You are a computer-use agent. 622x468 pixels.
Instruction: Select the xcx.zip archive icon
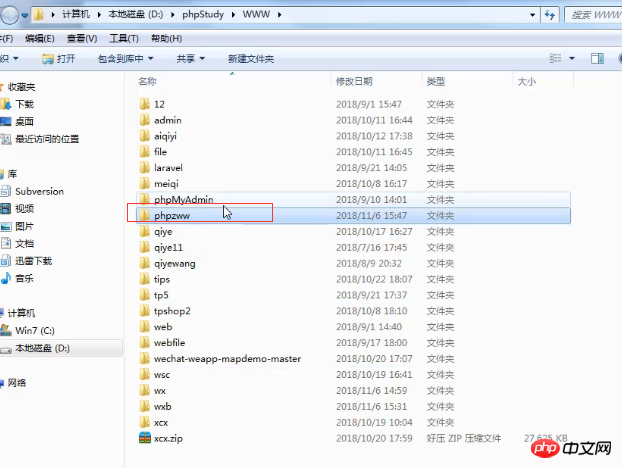145,438
